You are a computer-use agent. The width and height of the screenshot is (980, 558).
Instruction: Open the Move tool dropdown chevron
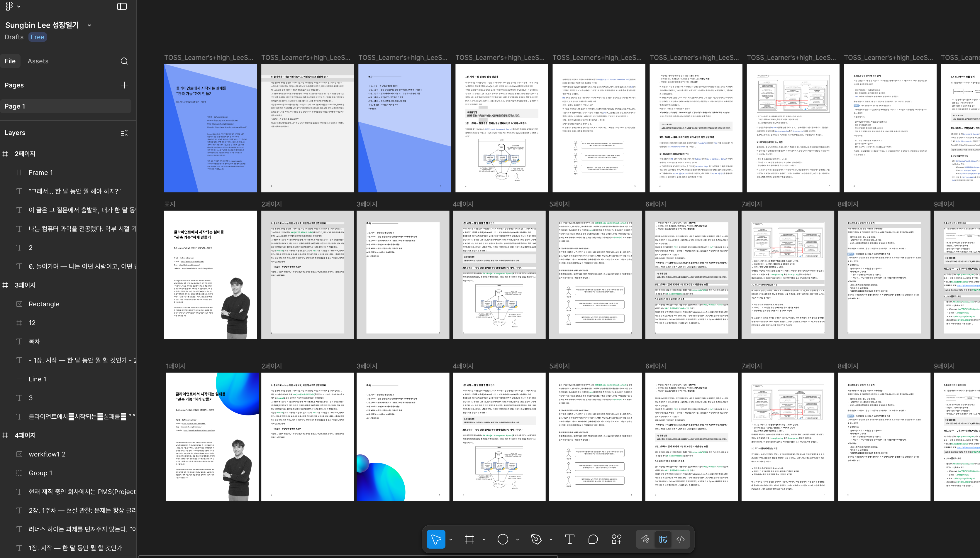[451, 539]
